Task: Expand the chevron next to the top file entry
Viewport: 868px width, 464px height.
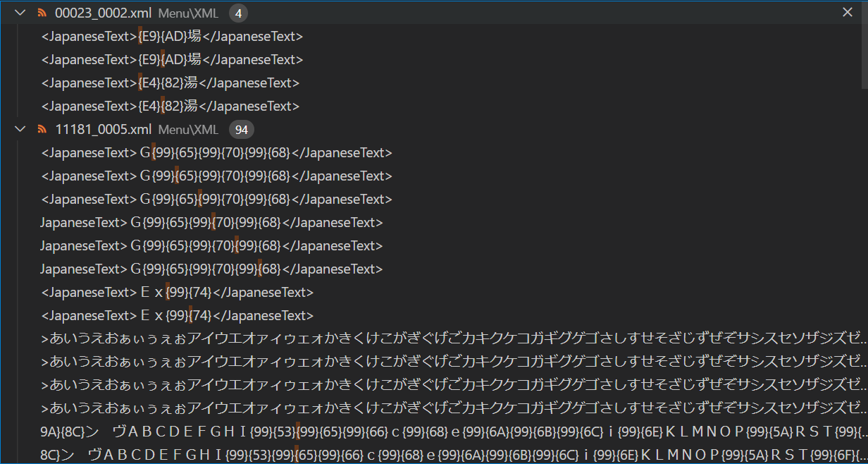Action: tap(19, 12)
